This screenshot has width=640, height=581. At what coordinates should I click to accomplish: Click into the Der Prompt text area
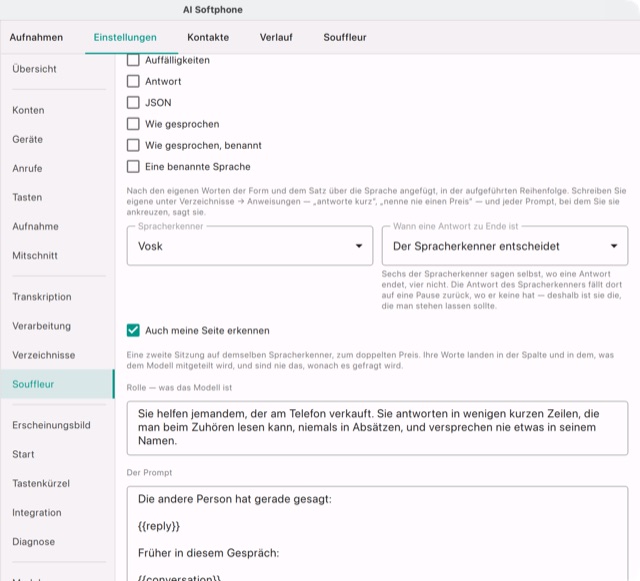click(x=377, y=533)
